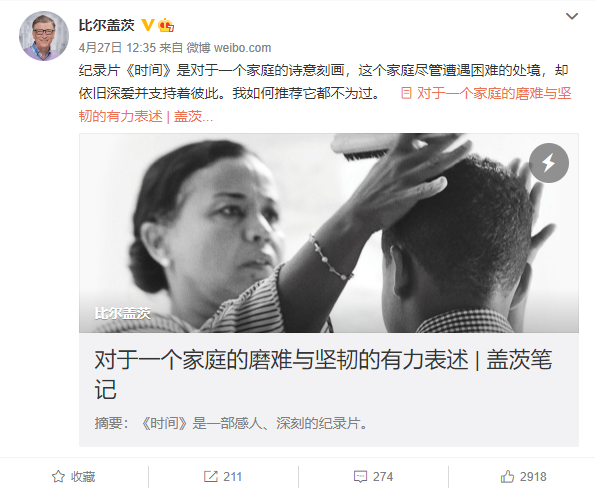Expand the 274 comments section

[x=373, y=476]
